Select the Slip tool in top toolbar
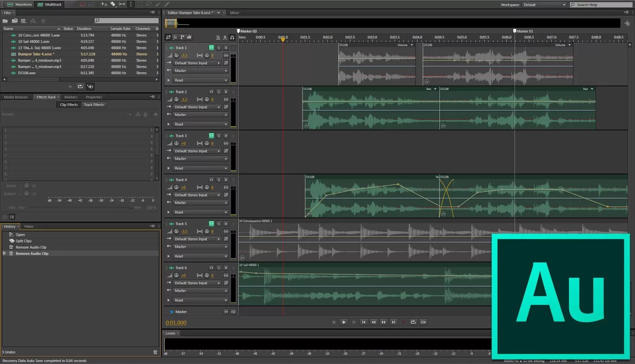Image resolution: width=635 pixels, height=364 pixels. 122,4
